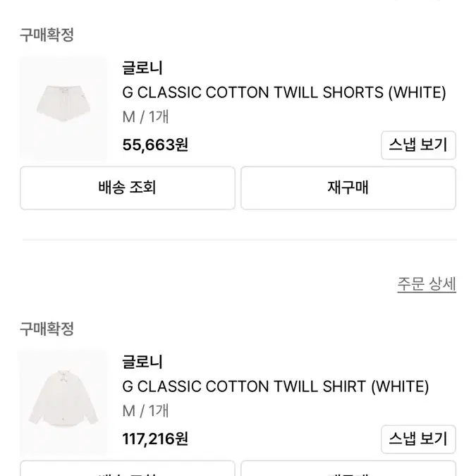Select the G CLASSIC COTTON TWILL SHIRT title
Viewport: 476px width, 476px height.
click(x=276, y=386)
